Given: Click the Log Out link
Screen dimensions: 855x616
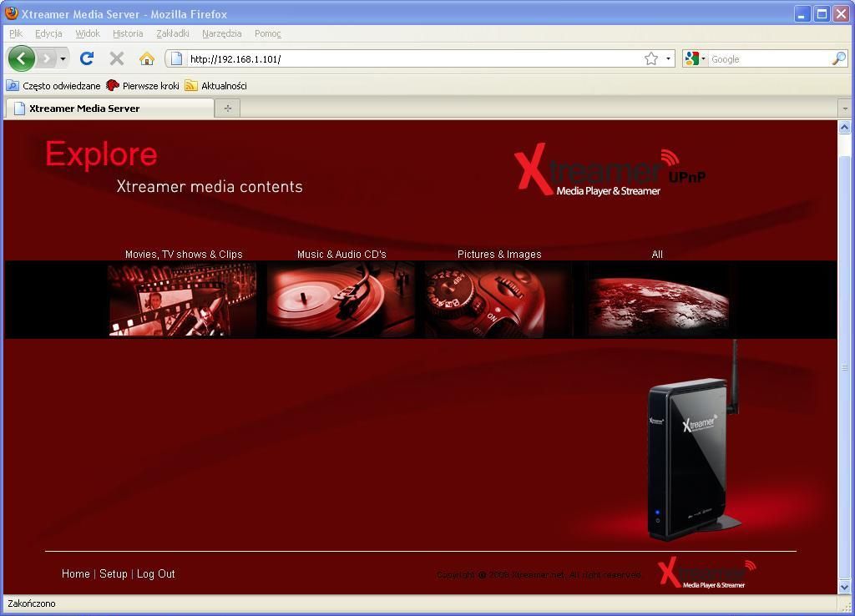Looking at the screenshot, I should click(156, 573).
